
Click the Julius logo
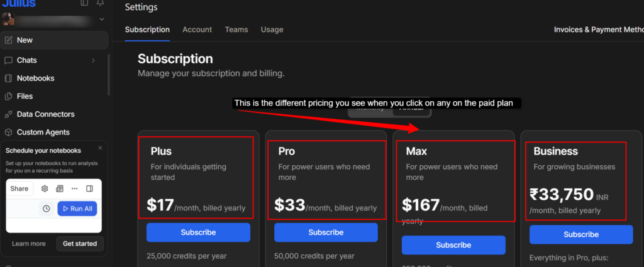[19, 3]
